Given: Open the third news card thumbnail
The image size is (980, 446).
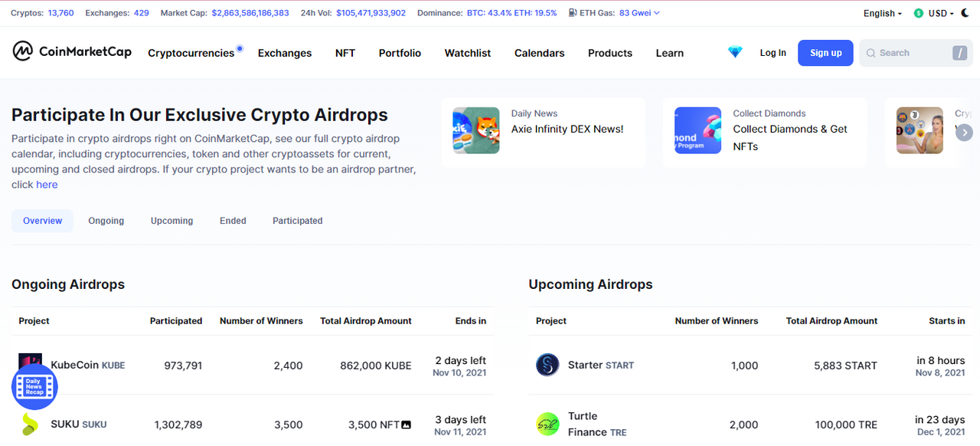Looking at the screenshot, I should coord(920,130).
